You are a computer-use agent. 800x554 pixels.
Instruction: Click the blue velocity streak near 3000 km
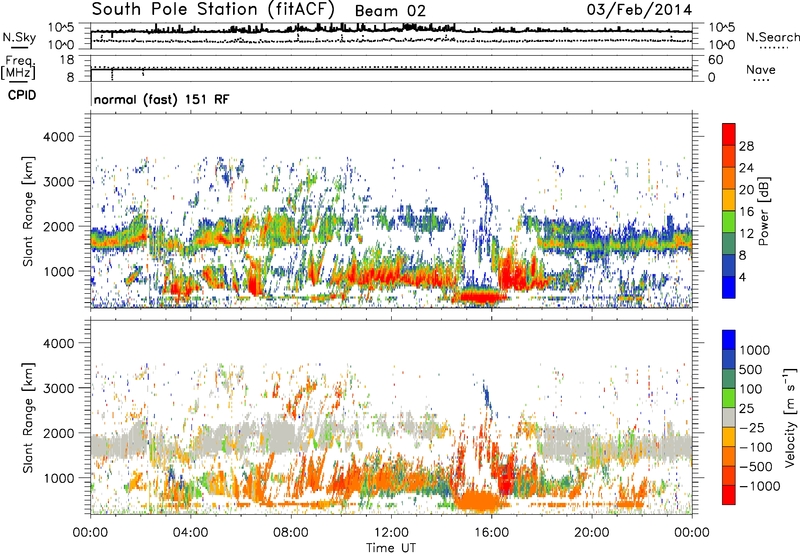point(486,395)
